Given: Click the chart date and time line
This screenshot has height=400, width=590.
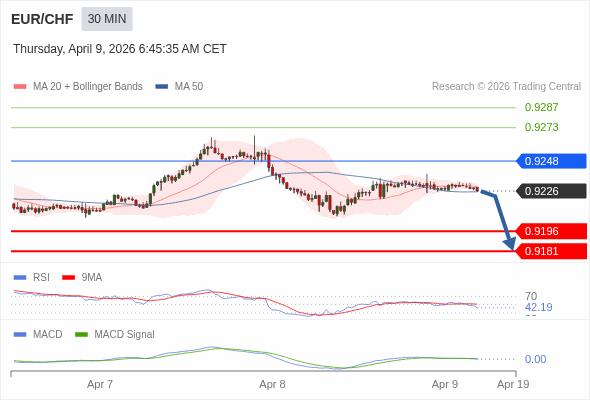Looking at the screenshot, I should [x=120, y=49].
